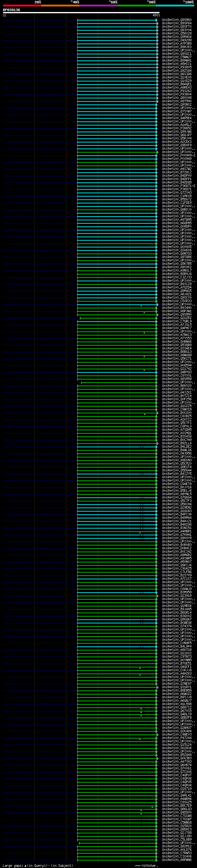Open hit UniRef100_B9SP64

click(176, 23)
